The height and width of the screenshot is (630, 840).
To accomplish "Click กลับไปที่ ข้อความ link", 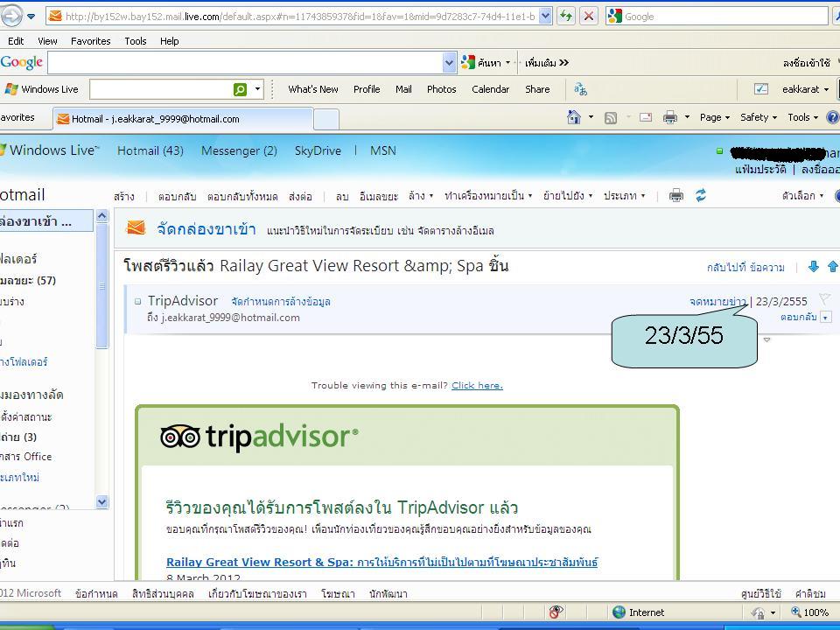I will 745,268.
